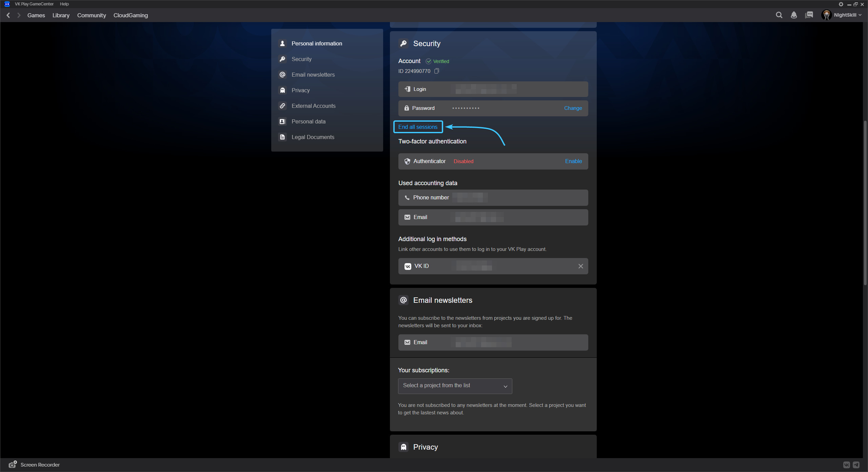Screen dimensions: 868x472
Task: Open the Select a project dropdown
Action: coord(455,386)
